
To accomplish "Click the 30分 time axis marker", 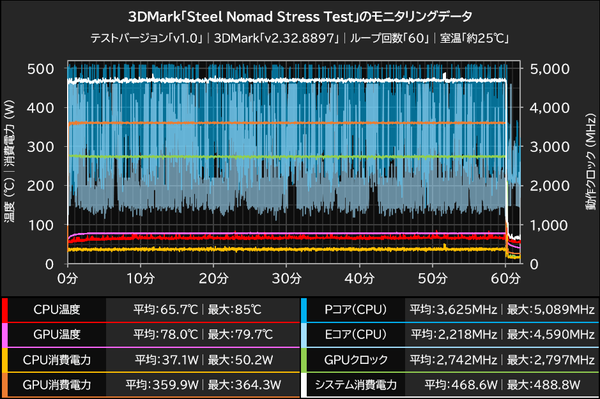I will (287, 278).
